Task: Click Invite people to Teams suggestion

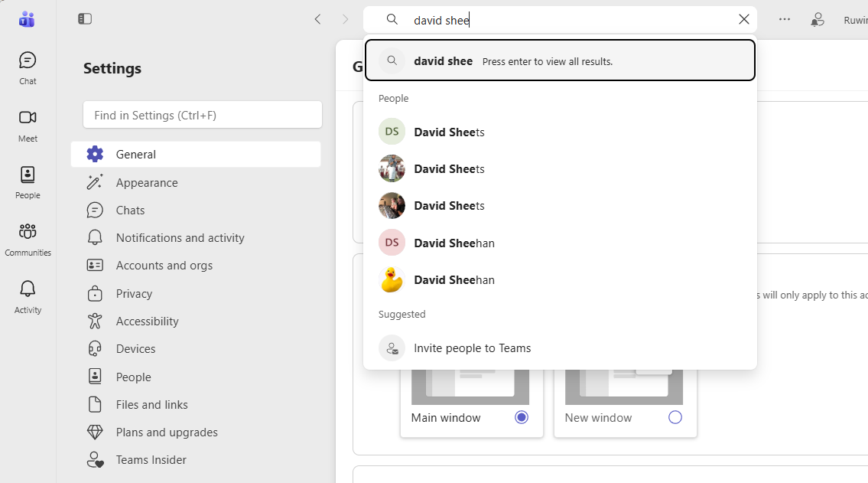Action: (x=561, y=348)
